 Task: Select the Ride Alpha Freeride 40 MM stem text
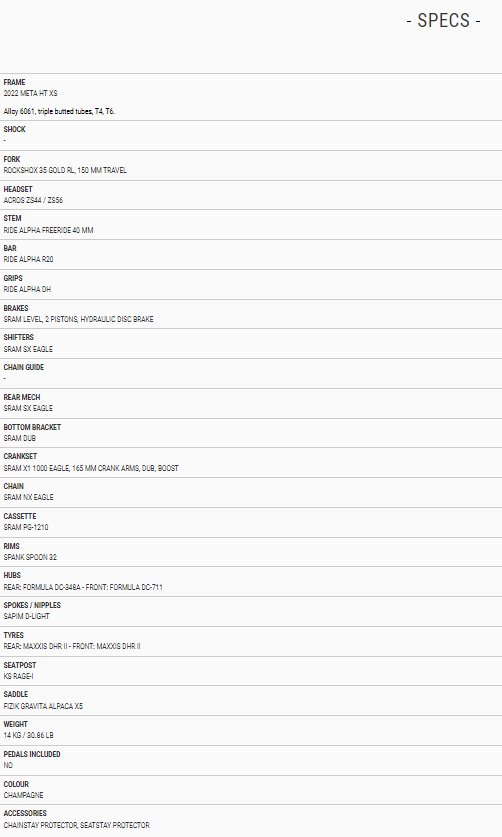48,230
